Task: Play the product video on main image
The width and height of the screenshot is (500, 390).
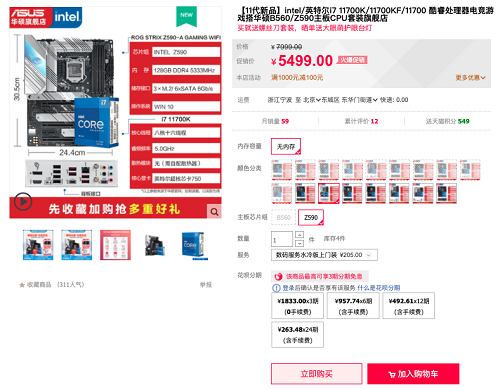Action: tap(23, 202)
